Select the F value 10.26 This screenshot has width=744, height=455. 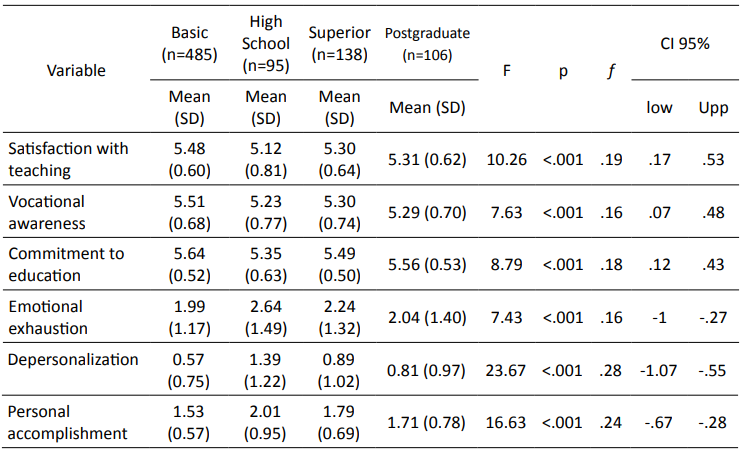coord(506,159)
